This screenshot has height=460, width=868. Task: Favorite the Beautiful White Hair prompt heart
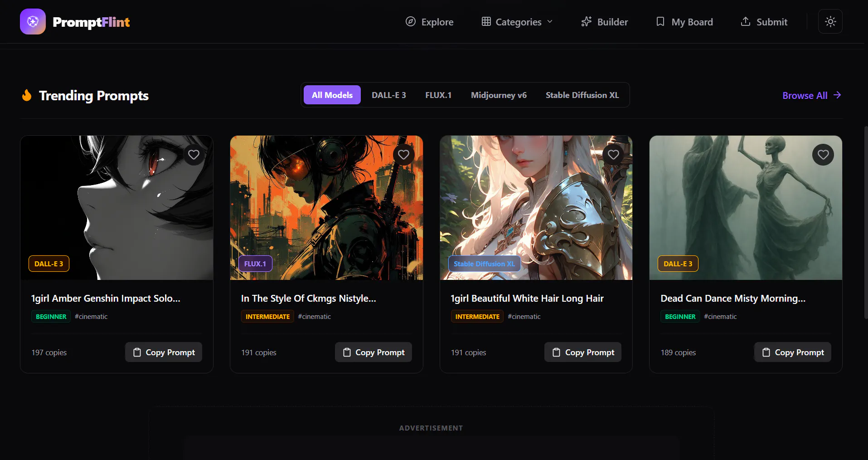[613, 155]
